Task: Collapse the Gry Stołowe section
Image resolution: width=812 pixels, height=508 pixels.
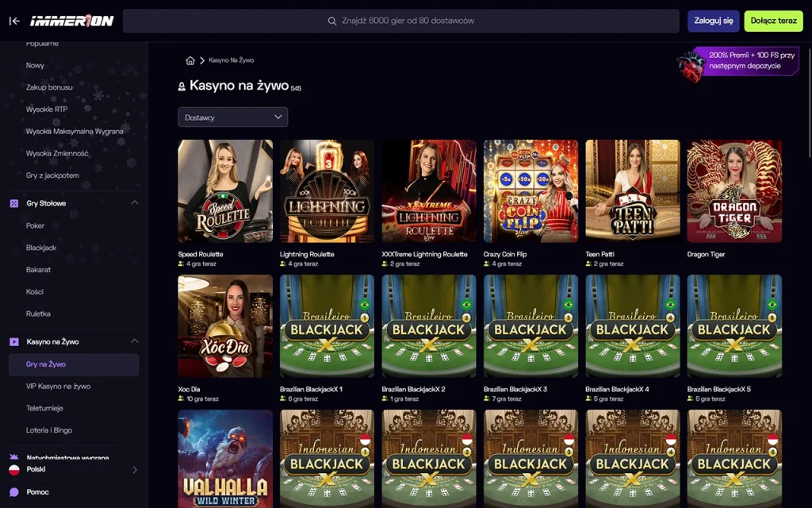Action: coord(135,202)
